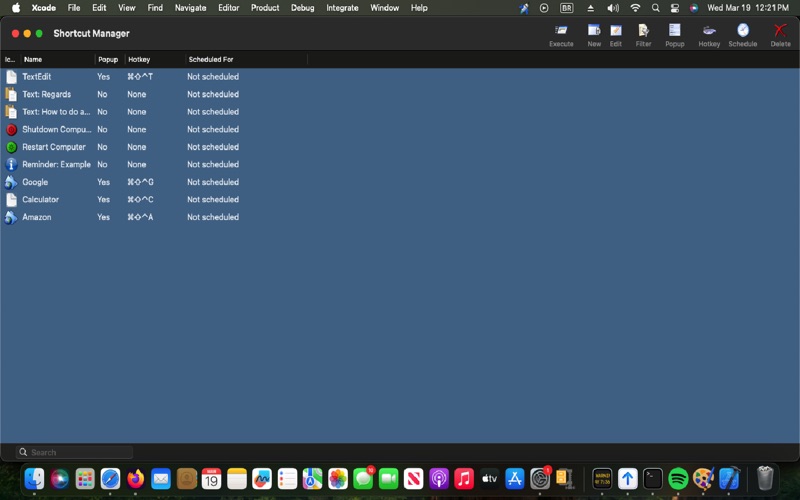Open the Integrate menu
Image resolution: width=800 pixels, height=500 pixels.
click(x=342, y=8)
